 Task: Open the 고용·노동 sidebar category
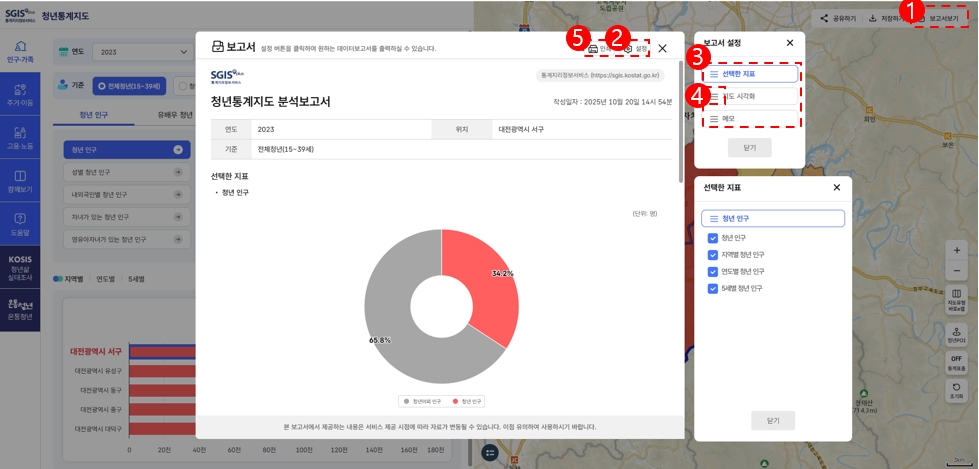click(20, 136)
